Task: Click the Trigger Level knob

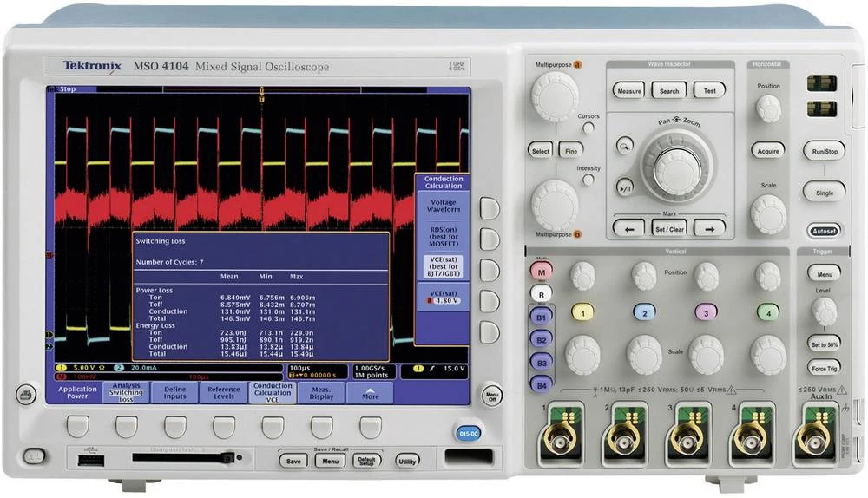Action: click(x=824, y=311)
